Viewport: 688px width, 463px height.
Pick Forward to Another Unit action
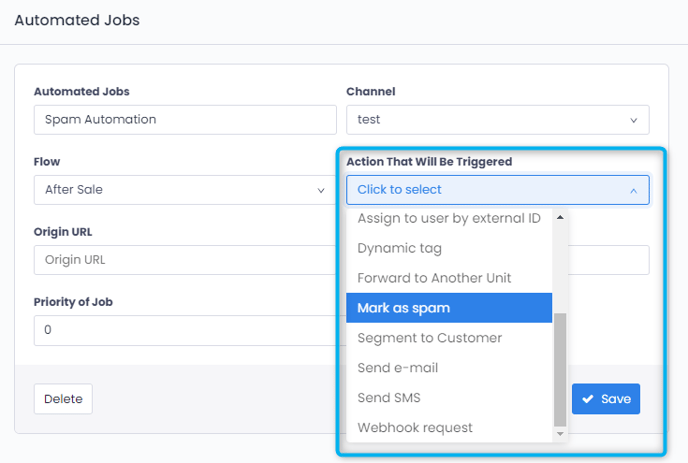pyautogui.click(x=449, y=278)
